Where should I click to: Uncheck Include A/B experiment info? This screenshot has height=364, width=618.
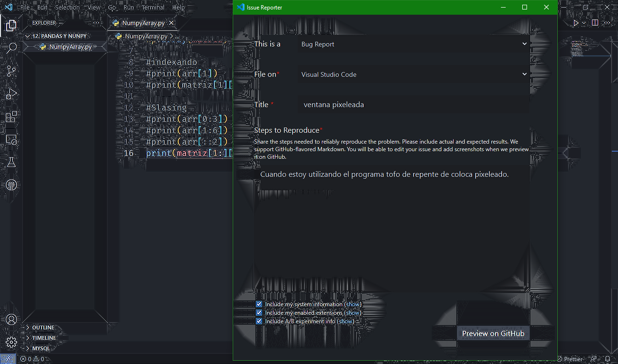(259, 321)
